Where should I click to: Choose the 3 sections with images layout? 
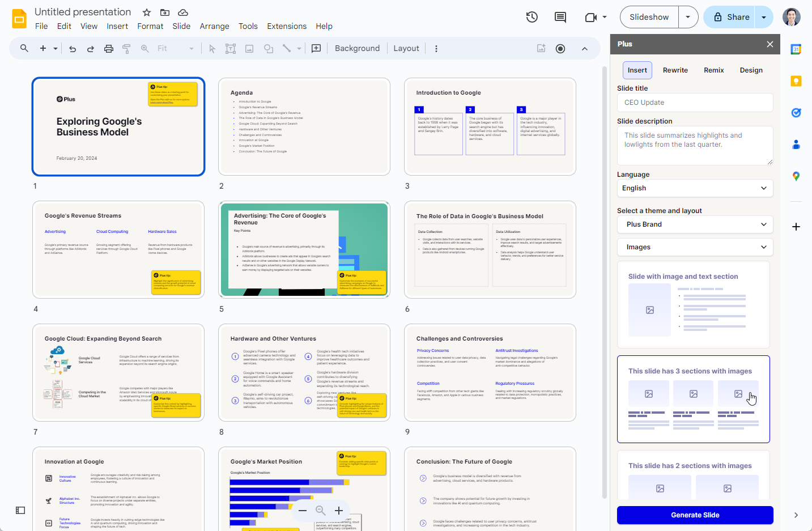point(694,399)
